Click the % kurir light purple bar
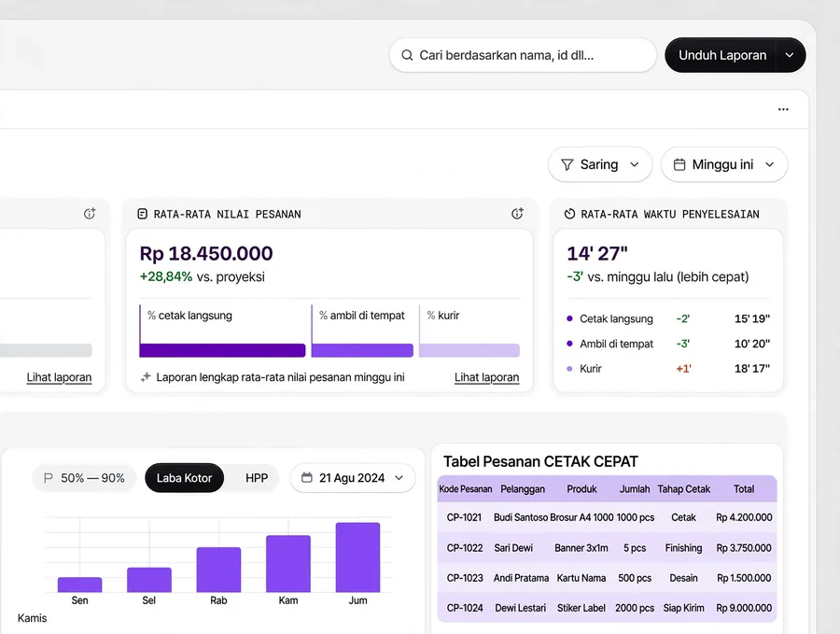The width and height of the screenshot is (840, 634). click(x=469, y=350)
